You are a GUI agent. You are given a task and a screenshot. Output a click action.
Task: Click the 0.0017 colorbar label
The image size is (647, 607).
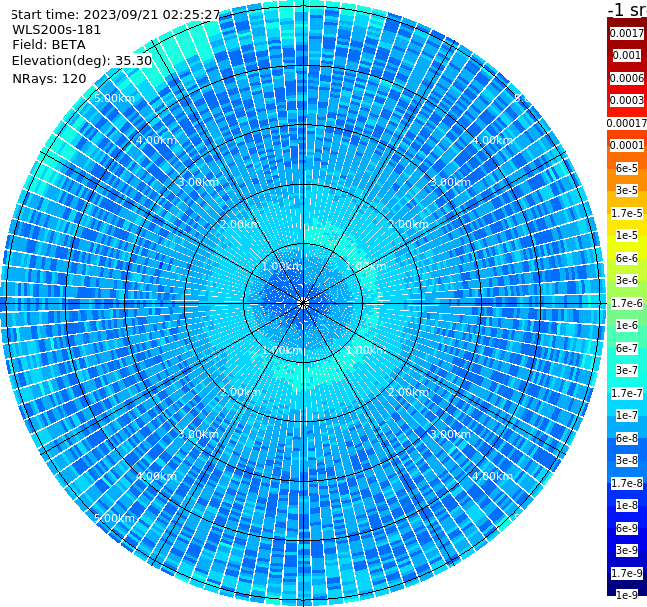tap(627, 33)
